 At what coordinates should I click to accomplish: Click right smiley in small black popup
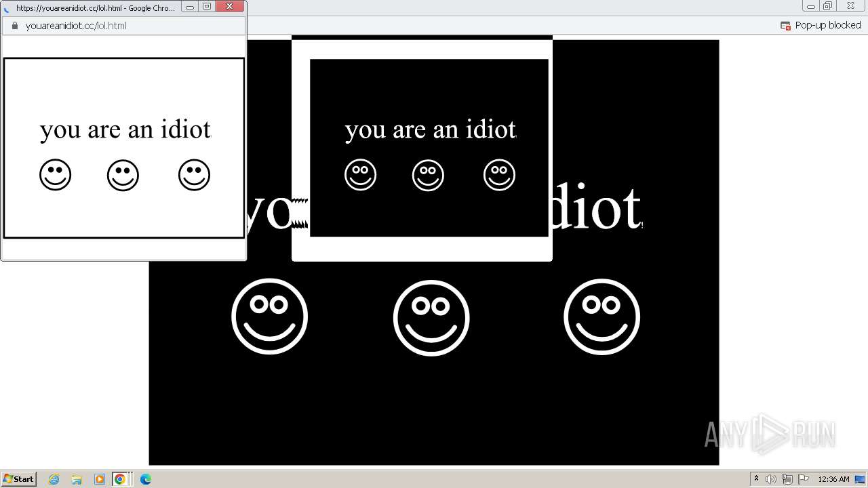[499, 175]
